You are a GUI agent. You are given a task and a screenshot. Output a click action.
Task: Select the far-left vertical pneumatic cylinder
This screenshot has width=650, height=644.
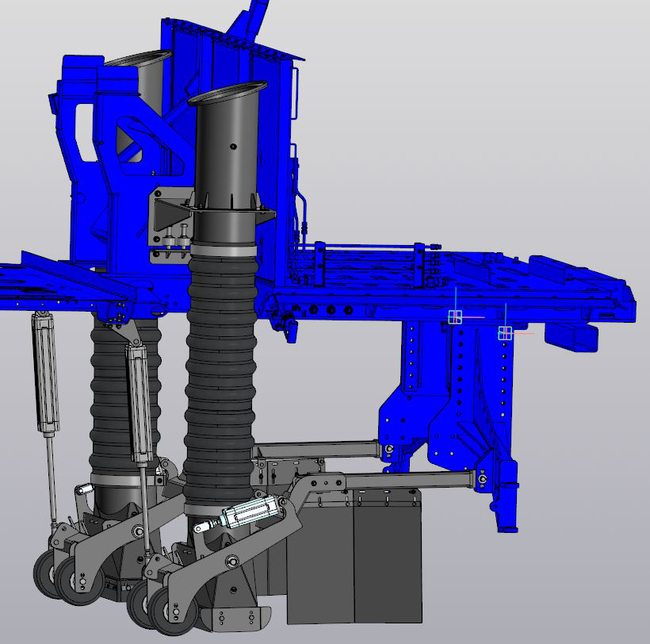[44, 371]
